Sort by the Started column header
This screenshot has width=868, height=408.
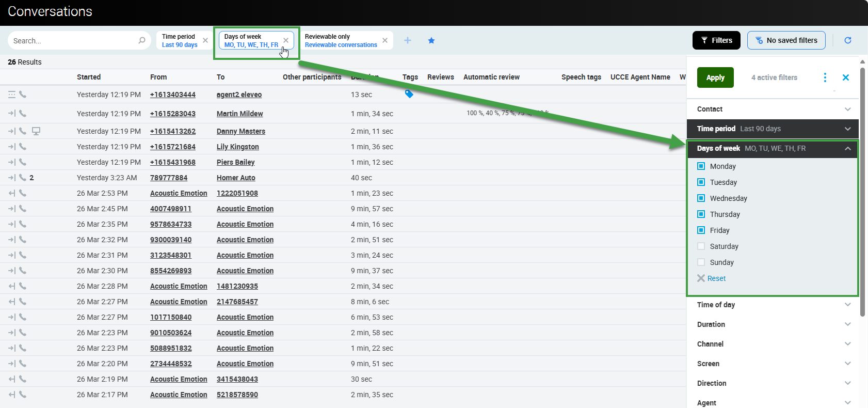(89, 77)
